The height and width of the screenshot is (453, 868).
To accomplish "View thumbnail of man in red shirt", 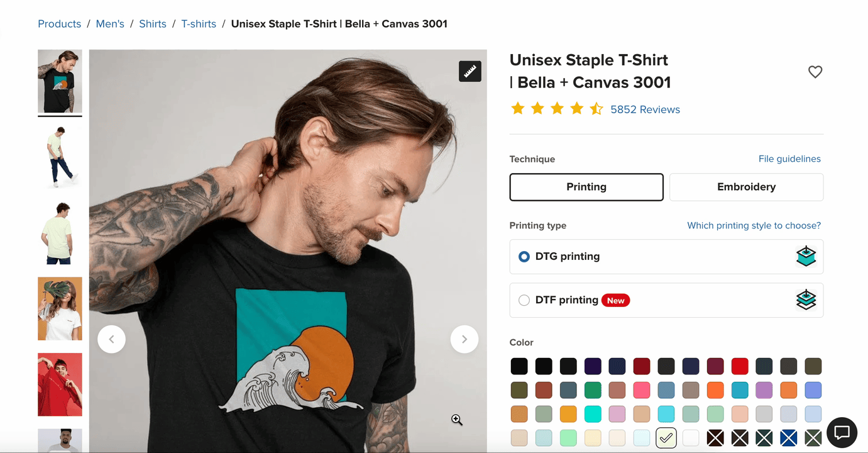I will [x=60, y=384].
